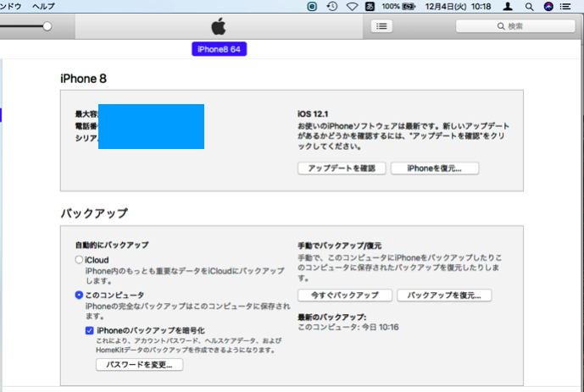584x392 pixels.
Task: Click the iOS 12.1 version text
Action: 313,113
